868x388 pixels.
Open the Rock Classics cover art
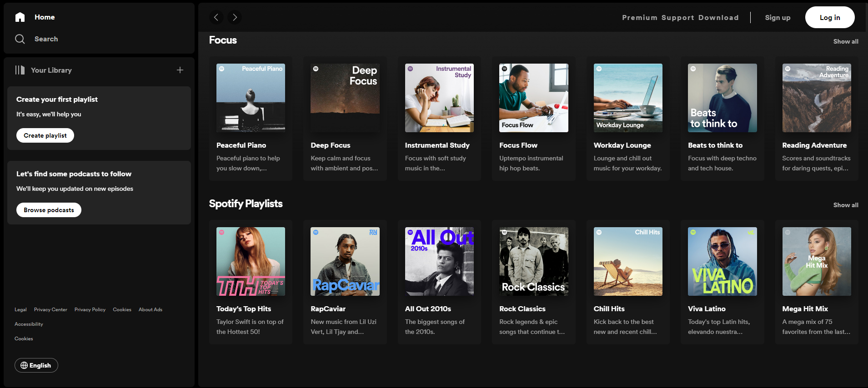pyautogui.click(x=534, y=261)
